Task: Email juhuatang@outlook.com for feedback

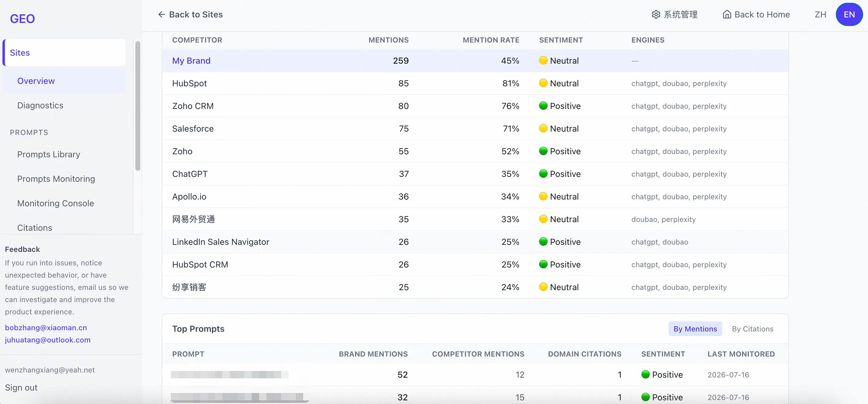Action: tap(48, 340)
